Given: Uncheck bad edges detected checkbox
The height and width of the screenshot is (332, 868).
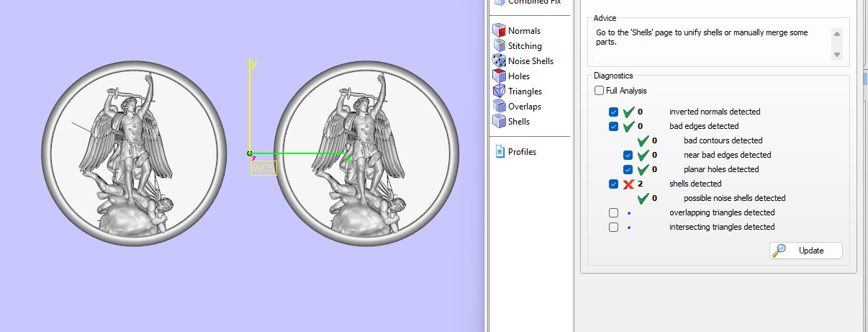Looking at the screenshot, I should (613, 126).
